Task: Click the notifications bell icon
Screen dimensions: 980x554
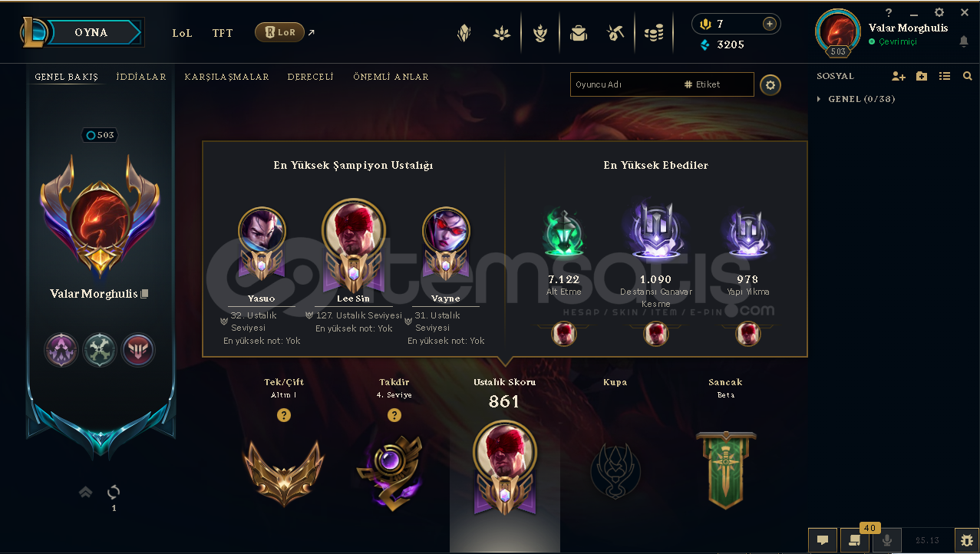Action: click(x=964, y=41)
